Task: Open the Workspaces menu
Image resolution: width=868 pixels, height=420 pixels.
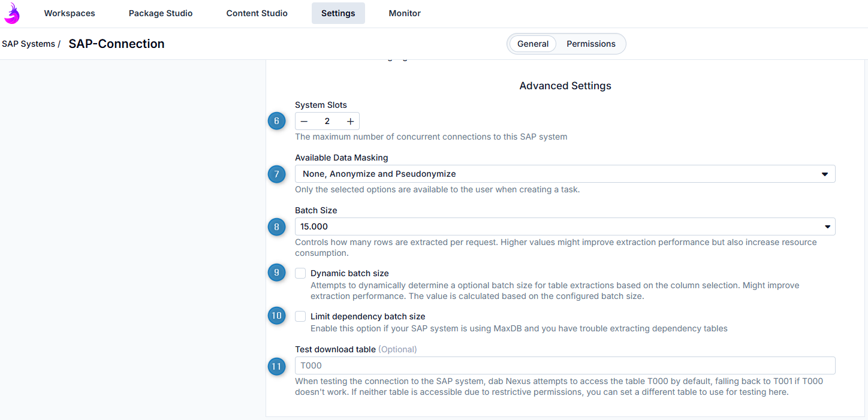Action: click(x=70, y=13)
